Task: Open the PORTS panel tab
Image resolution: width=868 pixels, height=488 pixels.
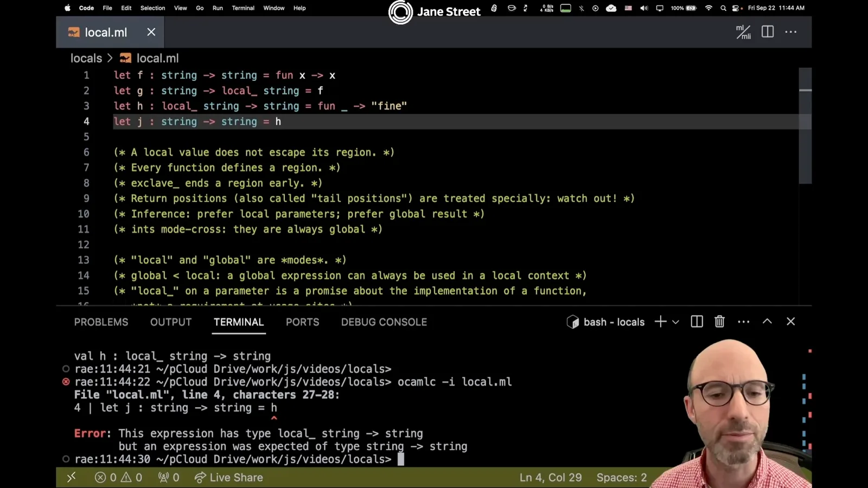Action: click(303, 322)
